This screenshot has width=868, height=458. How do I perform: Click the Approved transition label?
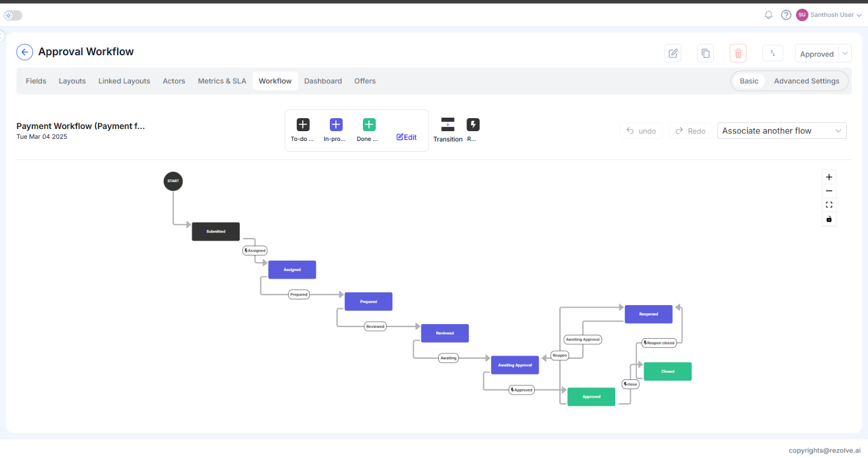(522, 390)
